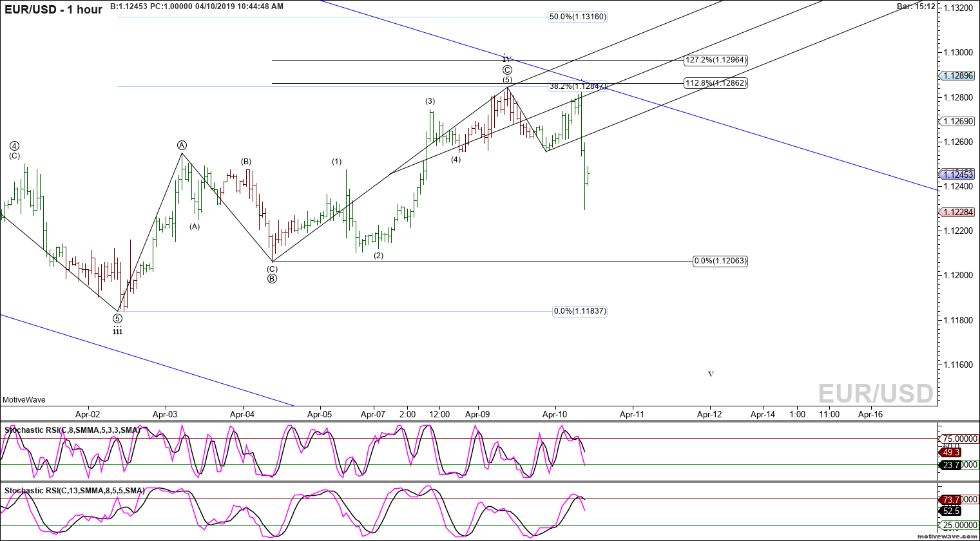Click the 49.3 stochastic value tag
The image size is (980, 541).
951,452
